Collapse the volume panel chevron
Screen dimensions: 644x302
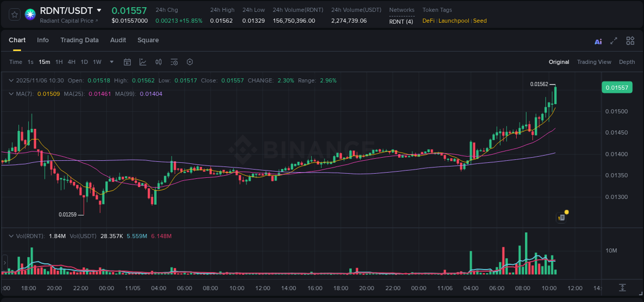[x=11, y=236]
